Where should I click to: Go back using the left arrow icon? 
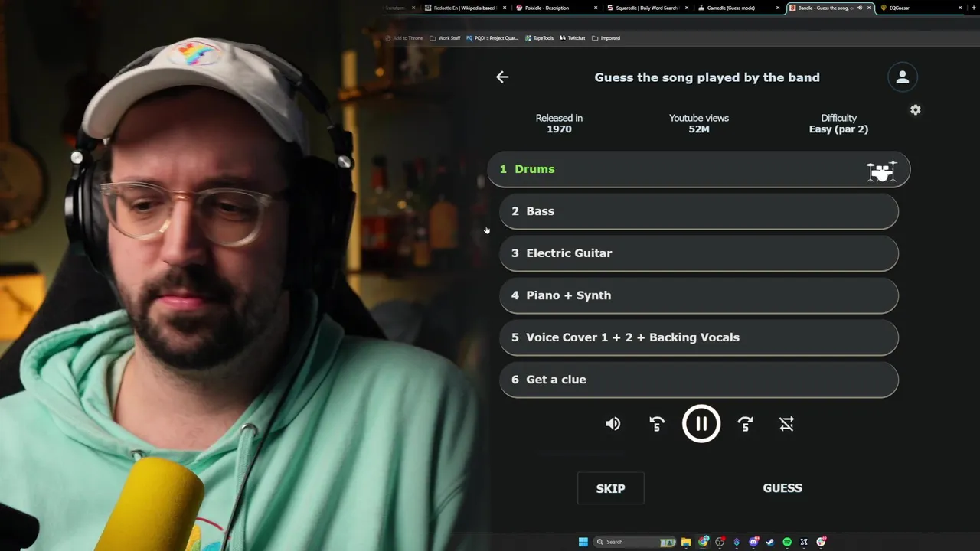[502, 77]
